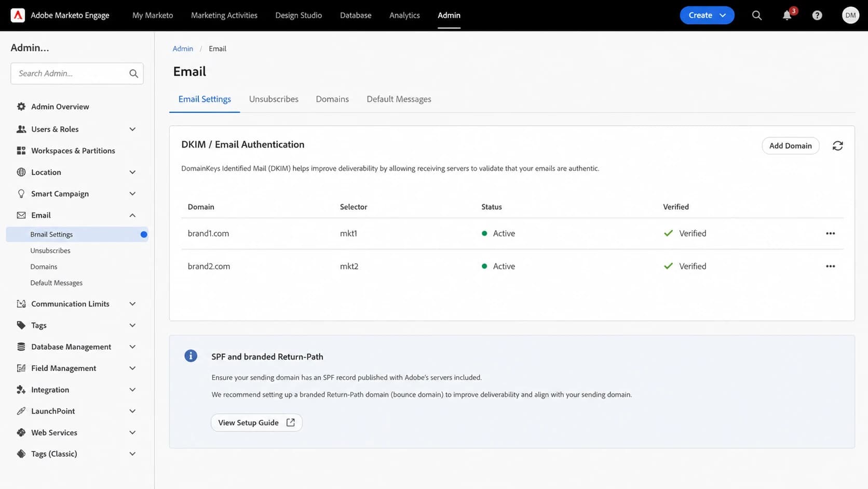Open Design Studio
Viewport: 868px width, 489px height.
coord(299,15)
